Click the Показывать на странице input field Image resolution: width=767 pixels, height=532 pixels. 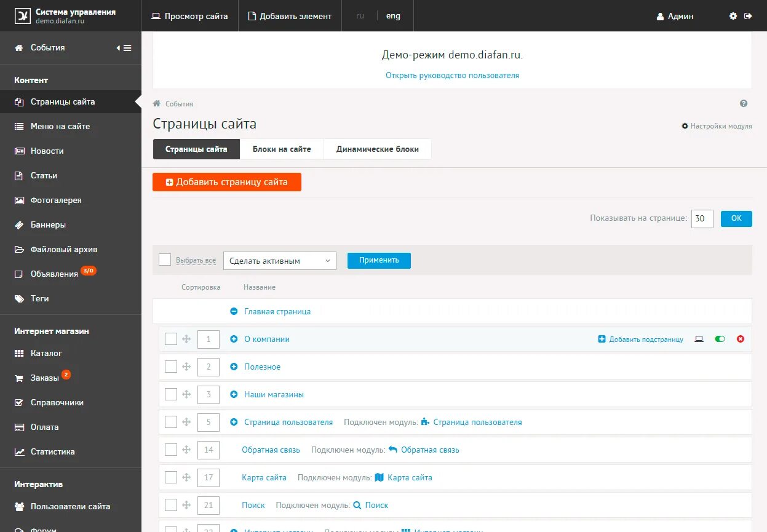pyautogui.click(x=702, y=218)
